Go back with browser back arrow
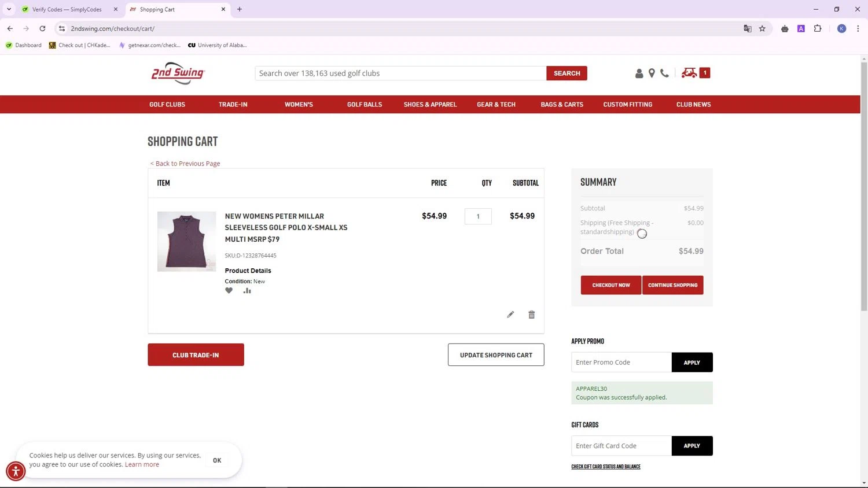The image size is (868, 488). (10, 28)
